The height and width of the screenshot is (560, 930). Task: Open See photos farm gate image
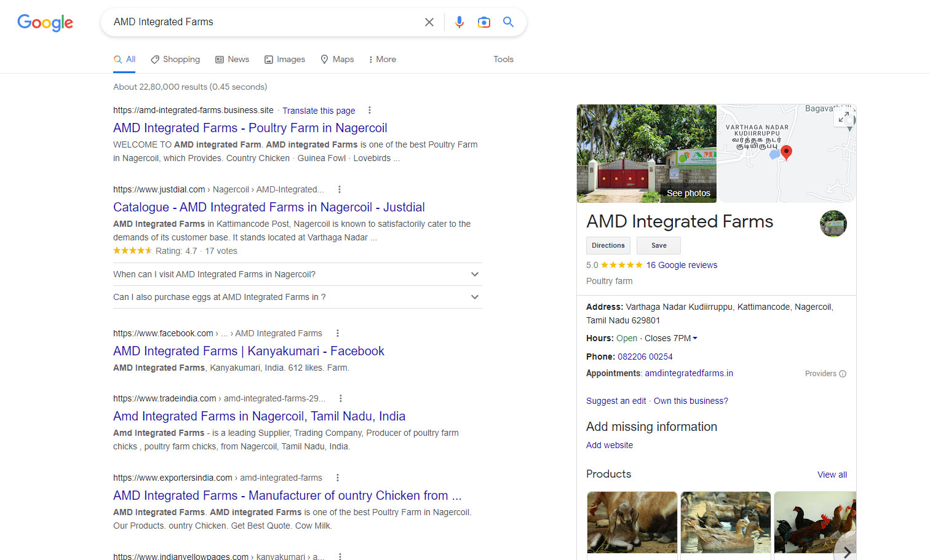point(646,154)
